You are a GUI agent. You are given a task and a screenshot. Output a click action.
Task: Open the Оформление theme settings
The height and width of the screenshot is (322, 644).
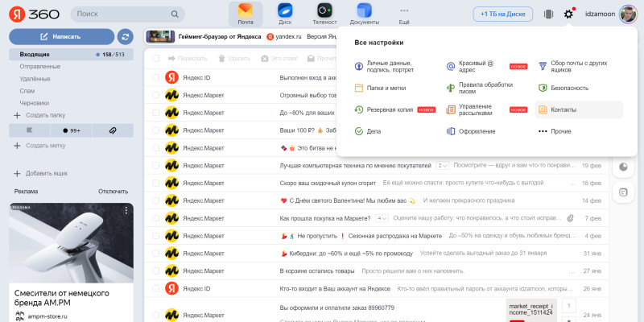478,131
